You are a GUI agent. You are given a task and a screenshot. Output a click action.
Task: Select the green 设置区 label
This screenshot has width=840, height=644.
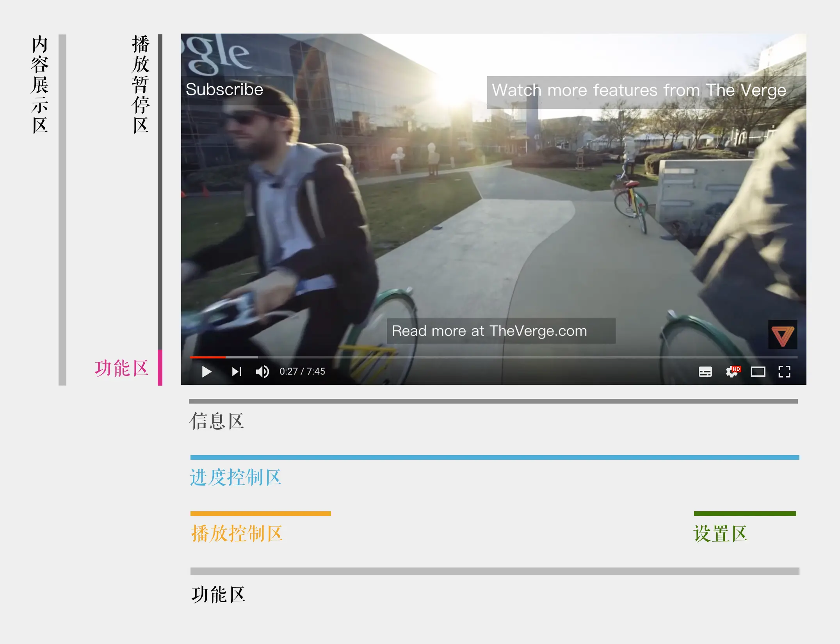[x=720, y=534]
